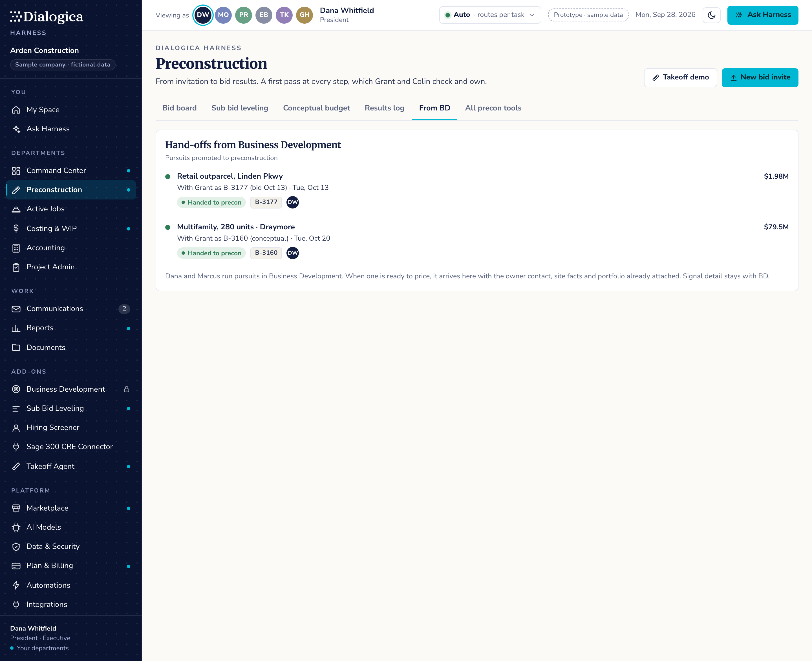Open Hiring Screener person icon
Screen dimensions: 812x661
[x=16, y=428]
